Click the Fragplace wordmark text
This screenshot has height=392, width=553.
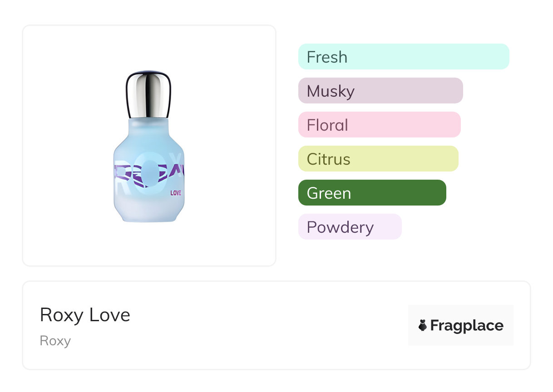click(467, 325)
